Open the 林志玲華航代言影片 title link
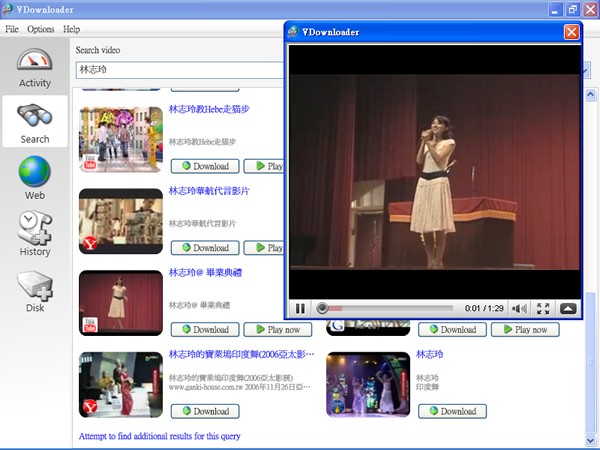600x450 pixels. point(209,190)
